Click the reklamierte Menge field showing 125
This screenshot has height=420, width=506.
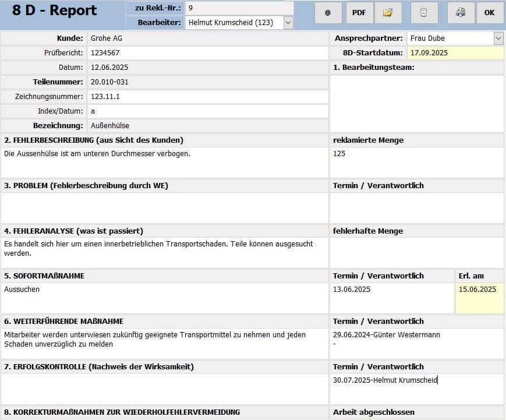[x=416, y=162]
